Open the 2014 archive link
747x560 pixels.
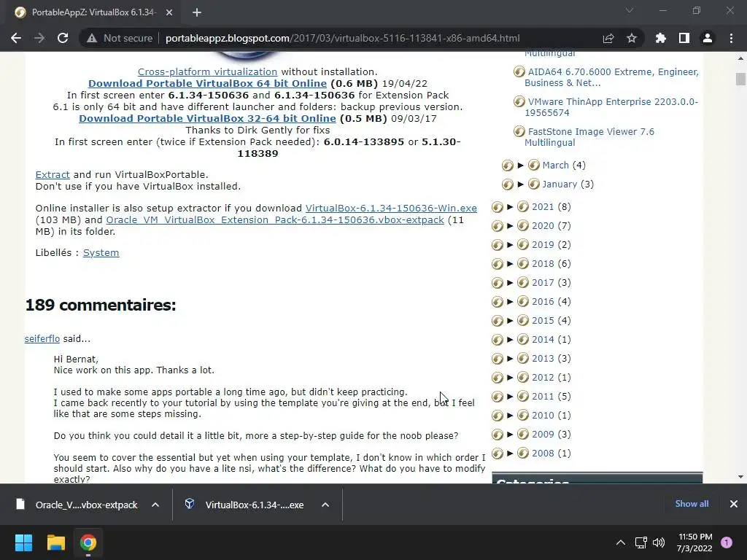pos(543,340)
